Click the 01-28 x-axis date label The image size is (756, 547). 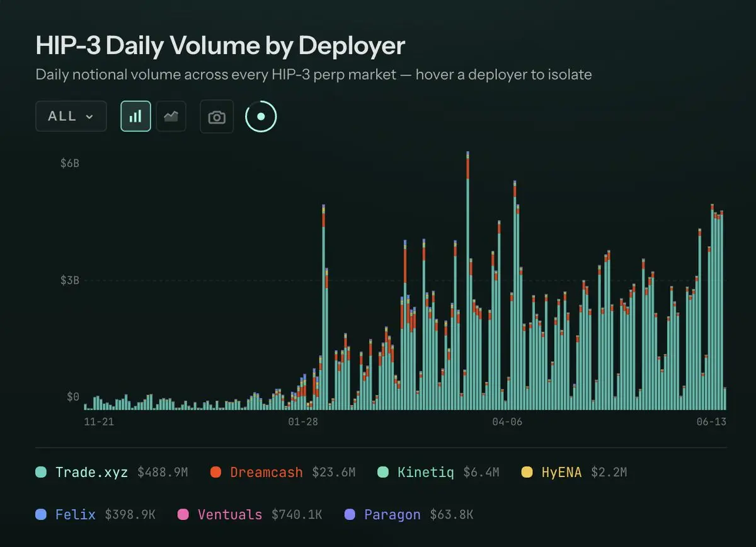(303, 422)
